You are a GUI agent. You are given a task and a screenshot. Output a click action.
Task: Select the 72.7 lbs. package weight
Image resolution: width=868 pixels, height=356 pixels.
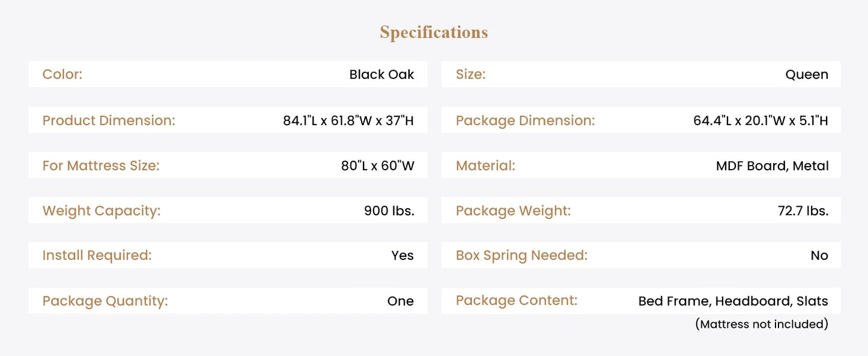(x=803, y=211)
